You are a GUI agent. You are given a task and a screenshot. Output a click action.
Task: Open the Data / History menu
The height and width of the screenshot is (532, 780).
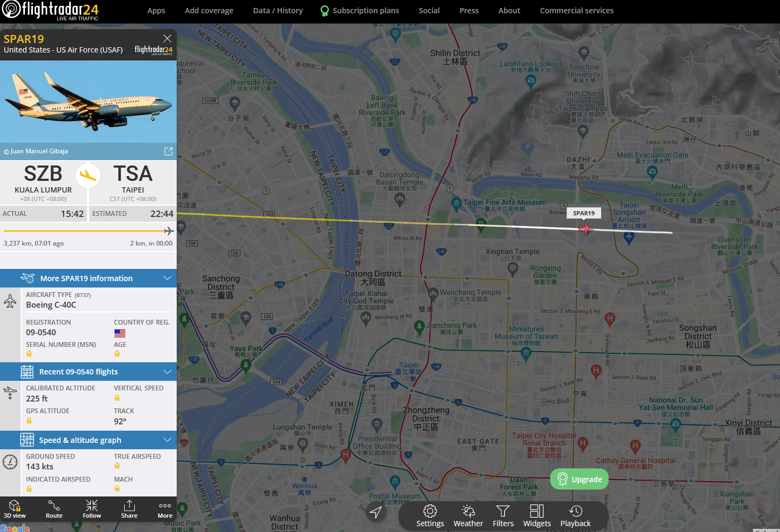point(278,11)
